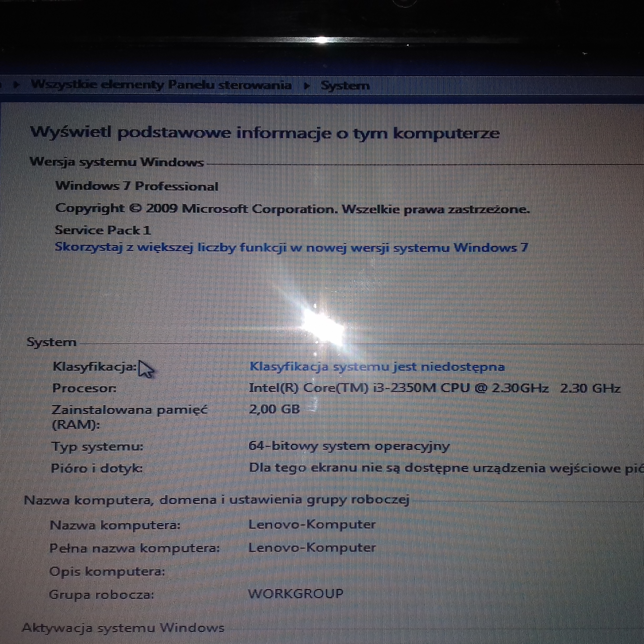Click the 'Typ systemu:' label
644x644 pixels.
tap(97, 447)
